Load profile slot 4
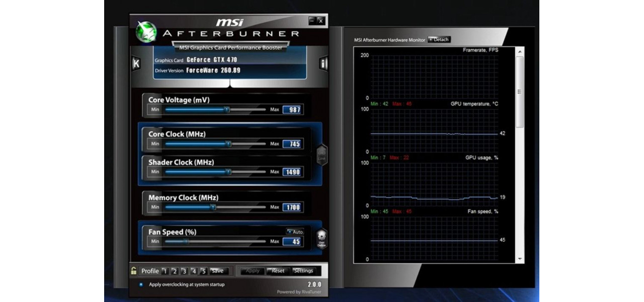The image size is (644, 302). point(194,271)
